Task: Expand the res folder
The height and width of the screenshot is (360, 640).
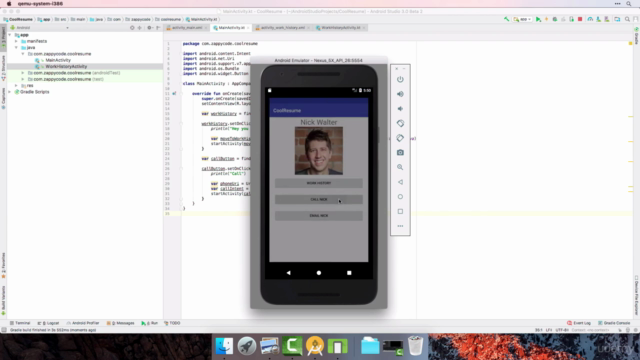Action: tap(16, 86)
